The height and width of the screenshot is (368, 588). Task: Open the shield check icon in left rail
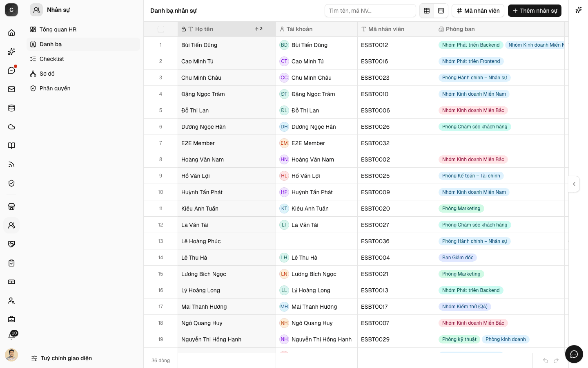point(11,183)
